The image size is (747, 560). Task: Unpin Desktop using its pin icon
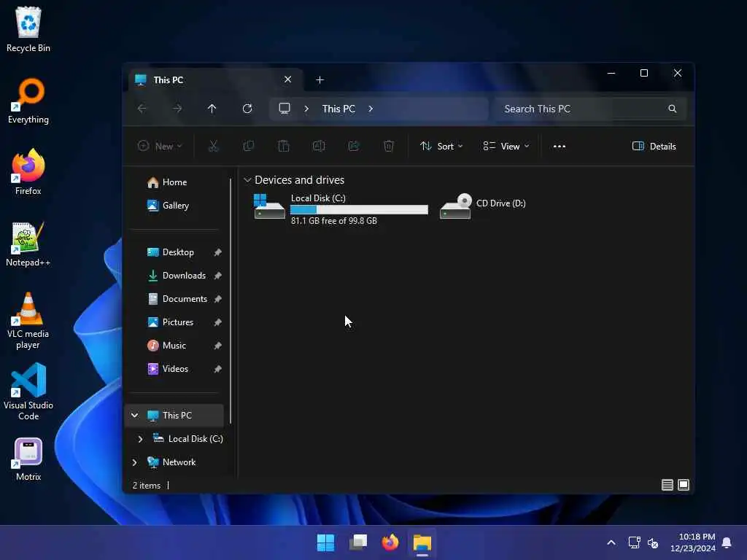pos(217,252)
